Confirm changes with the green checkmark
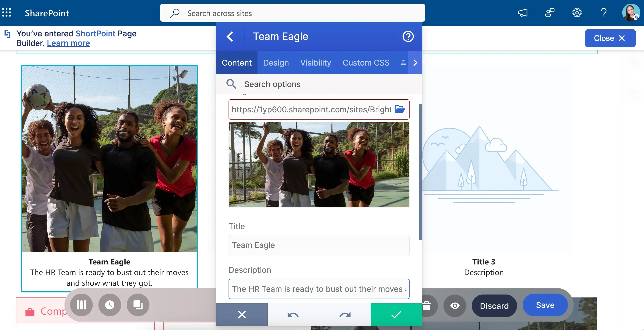This screenshot has height=330, width=644. click(x=396, y=314)
